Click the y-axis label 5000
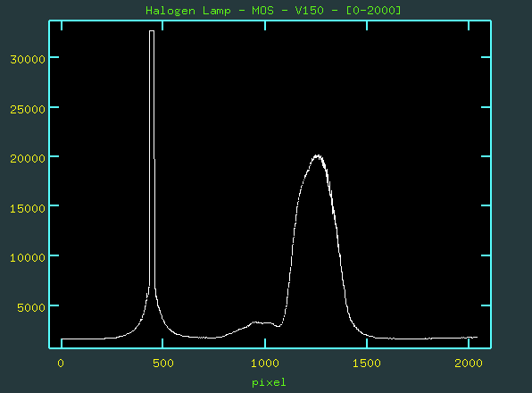This screenshot has width=532, height=393. pyautogui.click(x=31, y=308)
